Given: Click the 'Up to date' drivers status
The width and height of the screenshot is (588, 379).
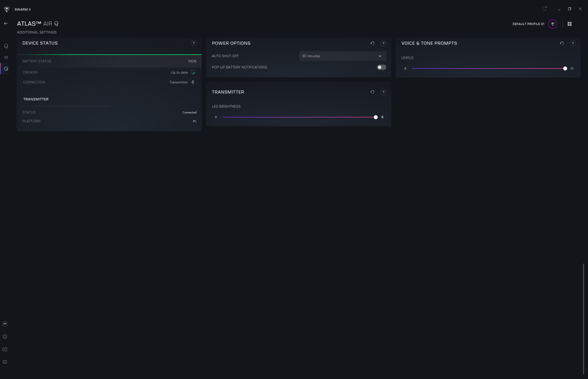Looking at the screenshot, I should tap(179, 72).
